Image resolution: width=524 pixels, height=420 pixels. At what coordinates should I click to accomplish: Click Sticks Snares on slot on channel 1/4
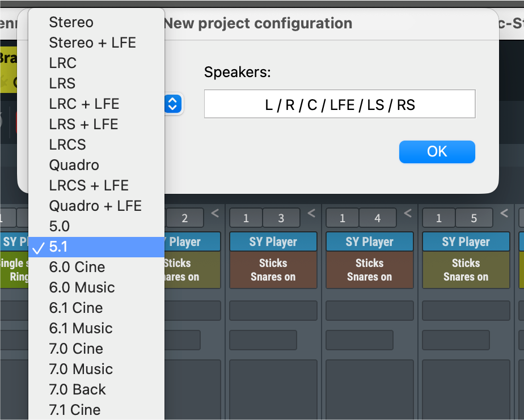tap(369, 270)
